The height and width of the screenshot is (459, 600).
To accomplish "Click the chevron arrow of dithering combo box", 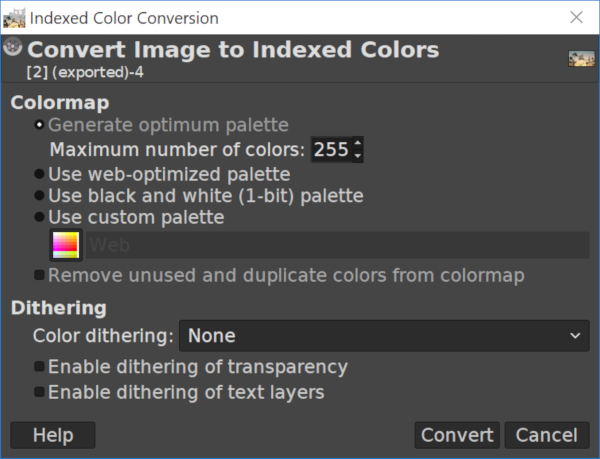I will coord(575,336).
